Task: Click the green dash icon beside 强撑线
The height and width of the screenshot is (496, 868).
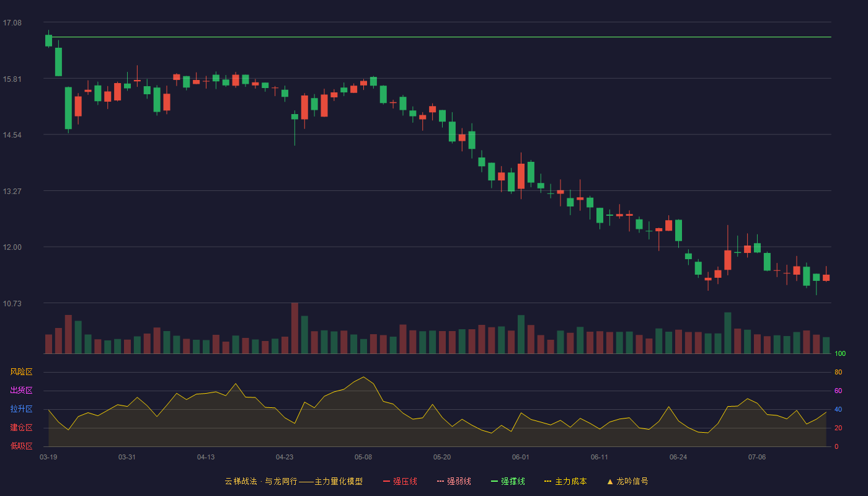Action: coord(494,481)
